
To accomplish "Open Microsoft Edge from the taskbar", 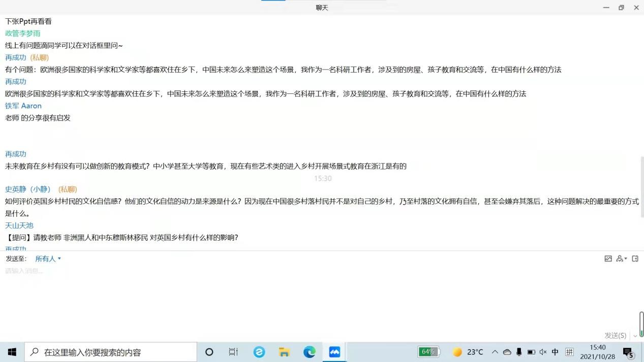I will pyautogui.click(x=309, y=352).
